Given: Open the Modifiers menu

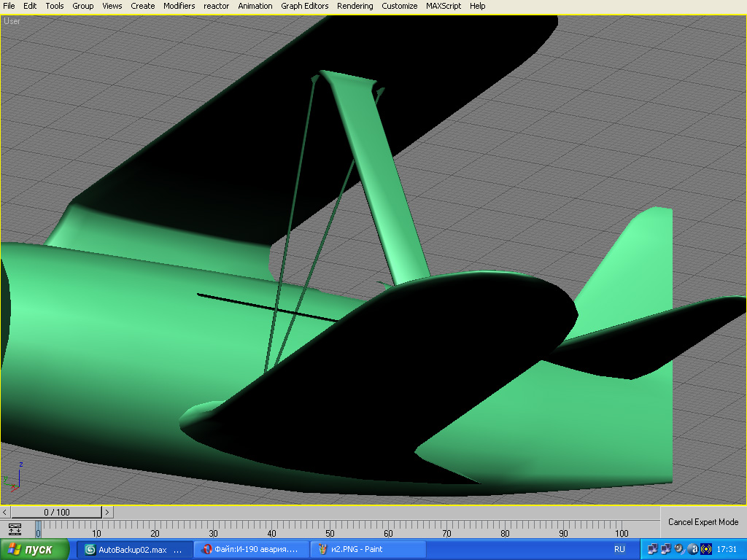Looking at the screenshot, I should pyautogui.click(x=179, y=6).
